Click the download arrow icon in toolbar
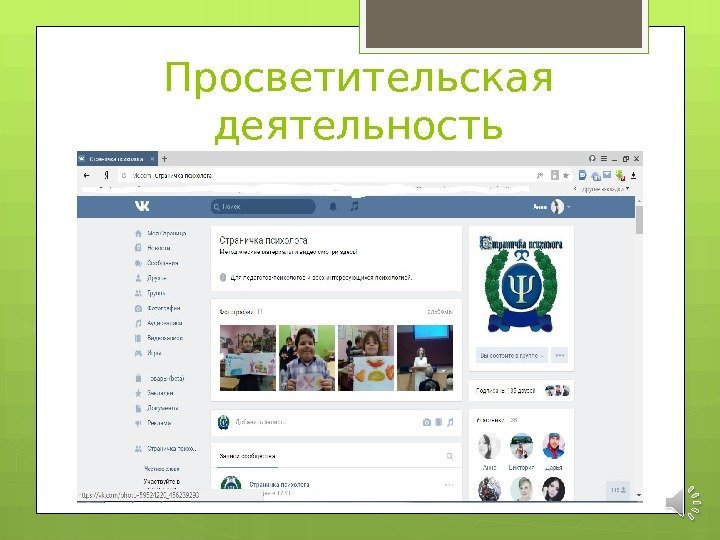This screenshot has width=720, height=540. (x=634, y=175)
